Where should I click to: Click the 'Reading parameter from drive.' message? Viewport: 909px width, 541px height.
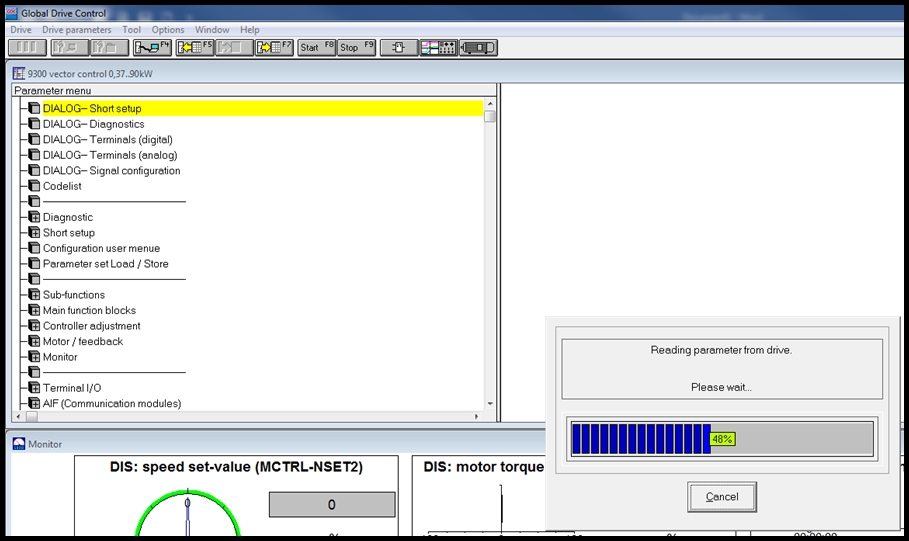click(x=721, y=350)
